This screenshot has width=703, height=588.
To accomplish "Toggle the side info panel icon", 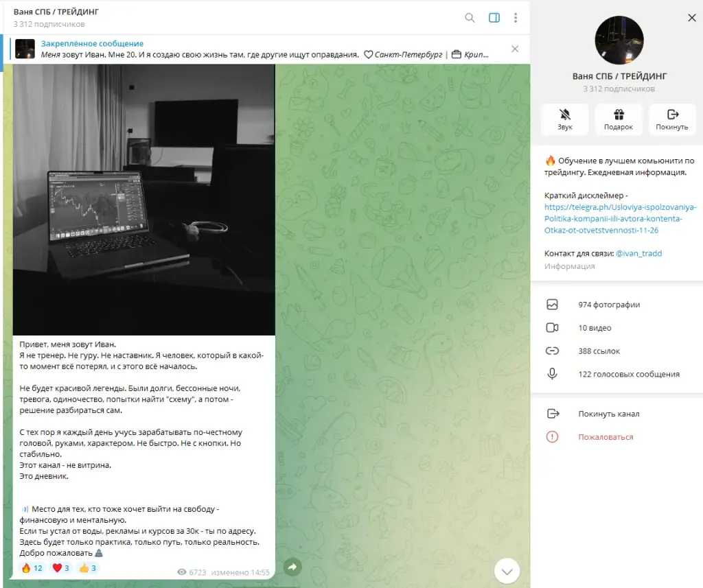I will (494, 18).
